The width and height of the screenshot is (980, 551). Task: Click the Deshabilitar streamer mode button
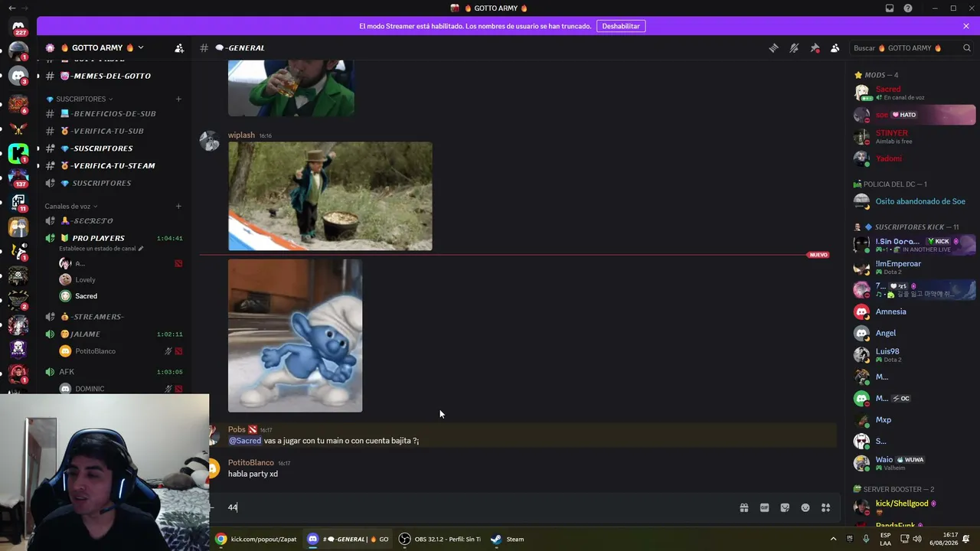621,26
